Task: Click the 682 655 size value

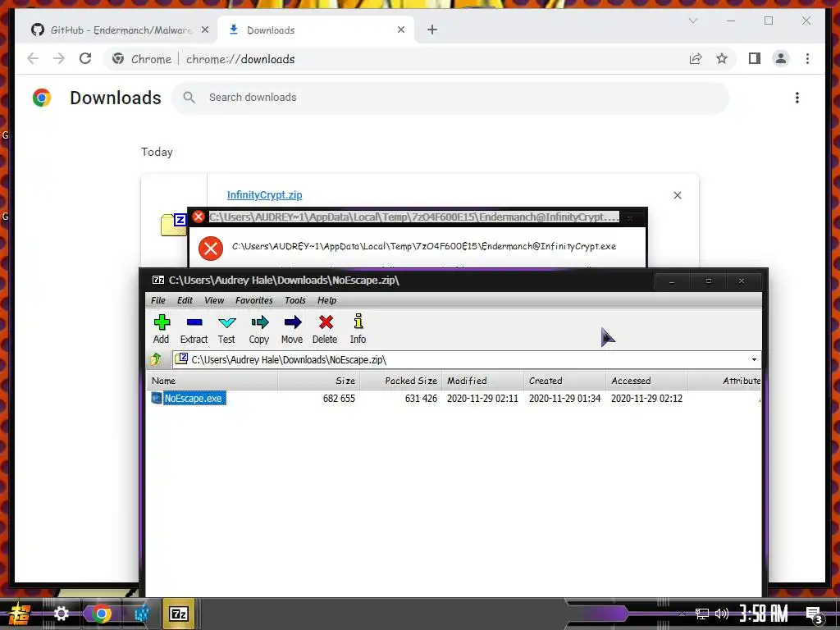Action: pos(339,399)
